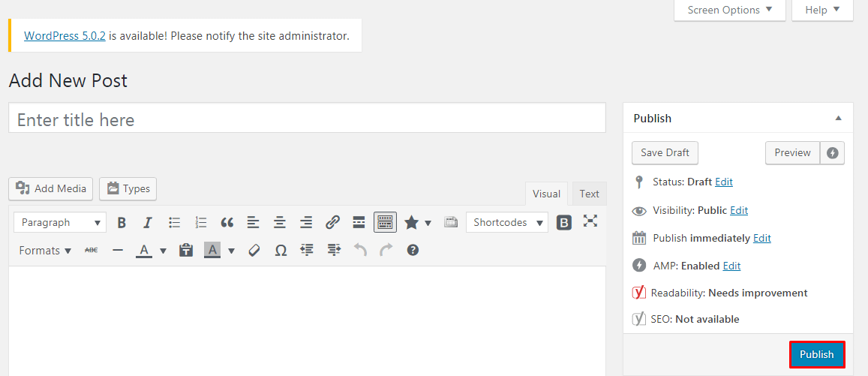Insert a special character (Omega)

pos(281,251)
